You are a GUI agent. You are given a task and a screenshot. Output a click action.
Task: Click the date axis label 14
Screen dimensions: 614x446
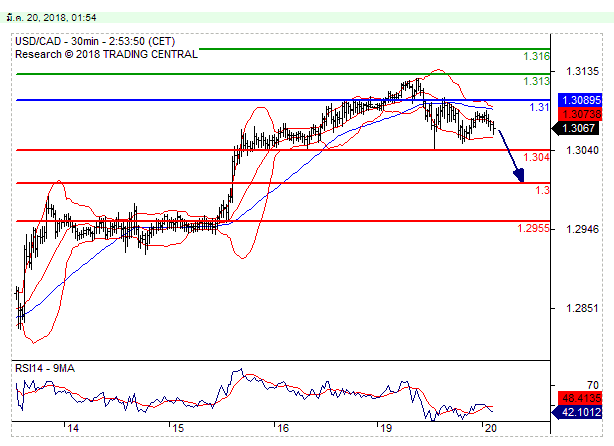click(73, 428)
